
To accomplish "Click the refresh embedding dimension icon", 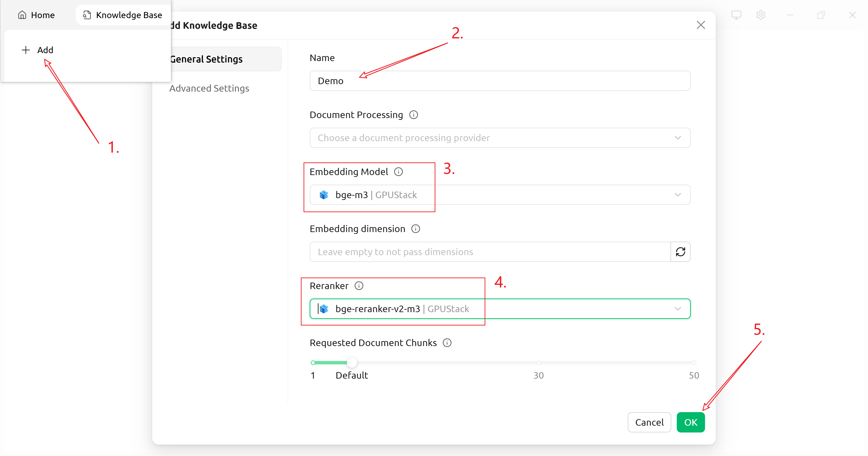I will [x=680, y=252].
